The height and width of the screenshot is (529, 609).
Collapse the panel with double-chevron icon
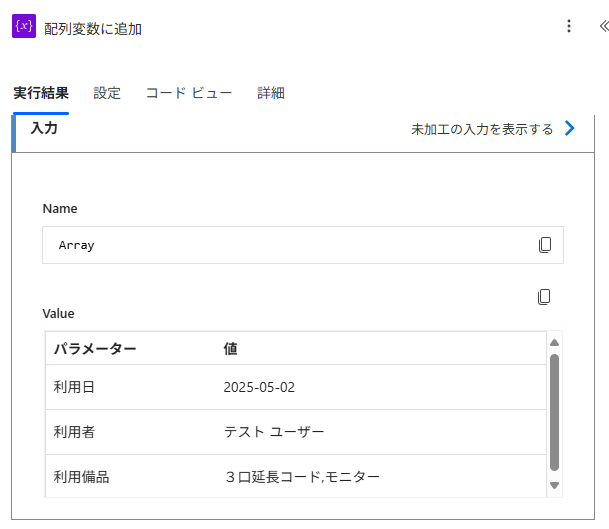pos(604,26)
